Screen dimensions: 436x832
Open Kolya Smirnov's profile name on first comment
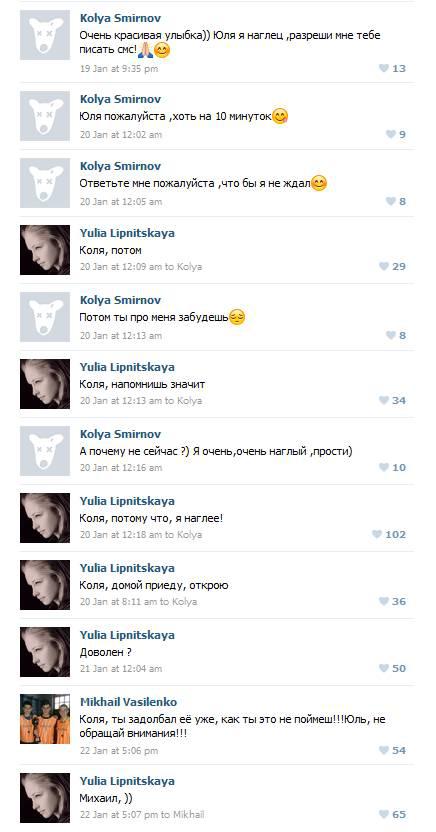click(120, 18)
